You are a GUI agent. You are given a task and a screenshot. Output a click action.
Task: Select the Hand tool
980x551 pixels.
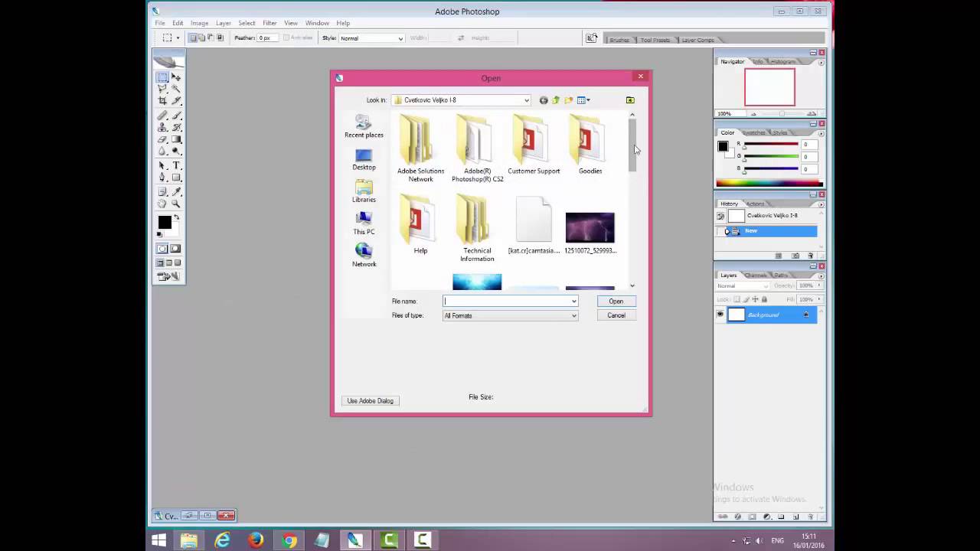(162, 204)
